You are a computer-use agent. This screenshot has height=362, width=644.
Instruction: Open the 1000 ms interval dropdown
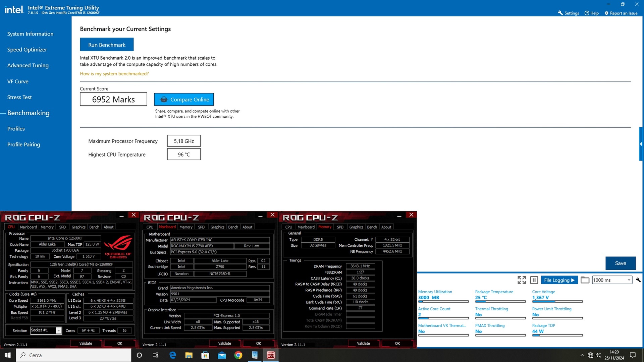(x=612, y=280)
